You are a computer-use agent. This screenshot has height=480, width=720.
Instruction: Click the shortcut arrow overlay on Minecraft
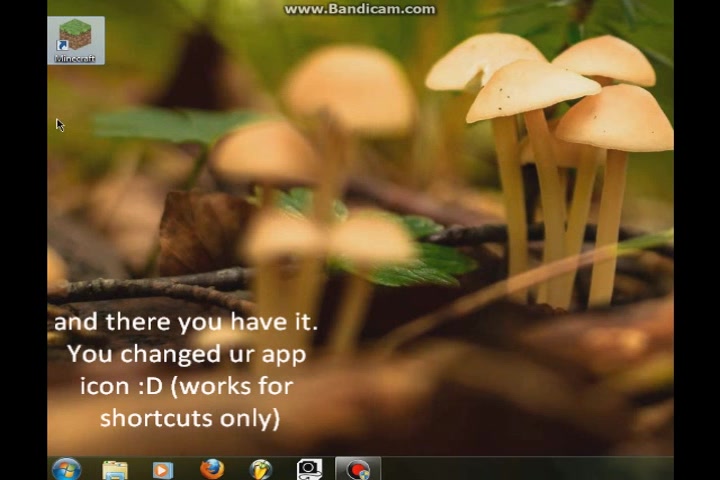62,46
